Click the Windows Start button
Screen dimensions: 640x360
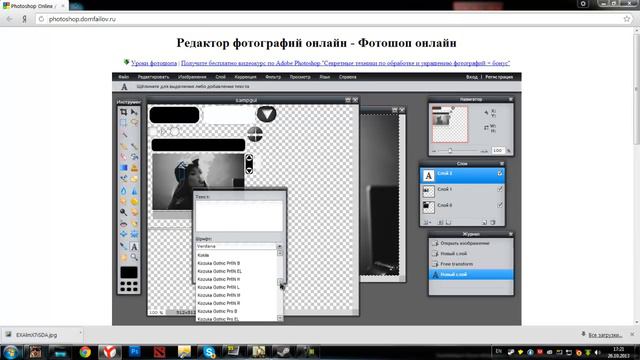coord(10,352)
